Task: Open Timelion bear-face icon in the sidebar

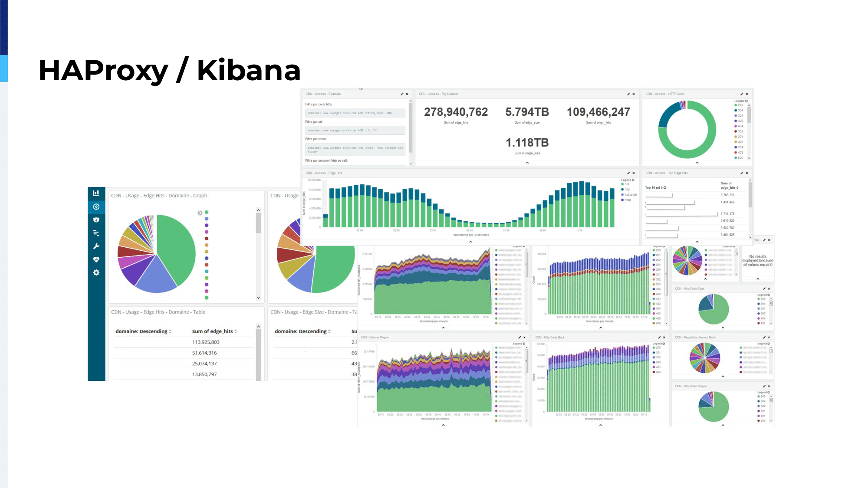Action: pyautogui.click(x=96, y=220)
